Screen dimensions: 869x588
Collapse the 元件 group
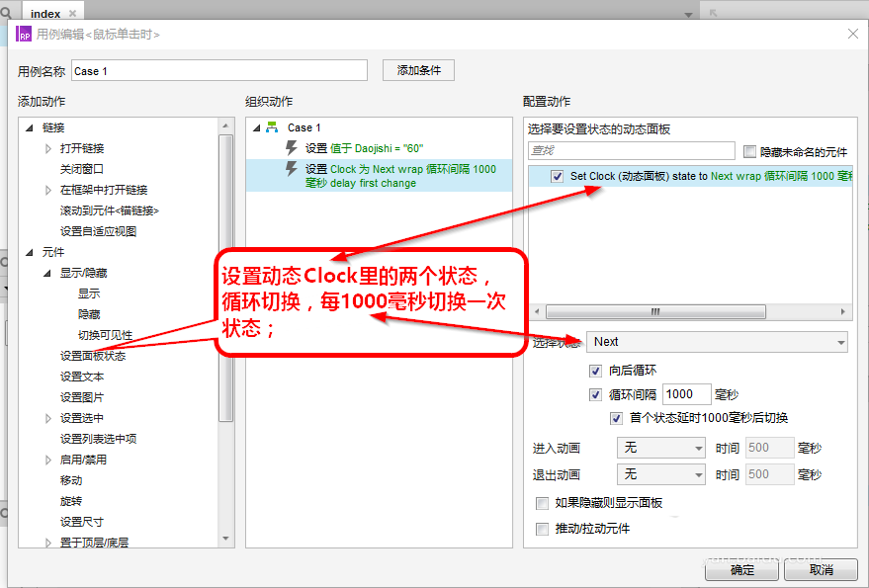(x=30, y=253)
